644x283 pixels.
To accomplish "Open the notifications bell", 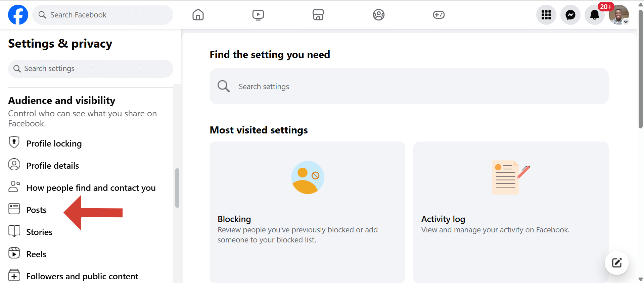I will pyautogui.click(x=594, y=15).
